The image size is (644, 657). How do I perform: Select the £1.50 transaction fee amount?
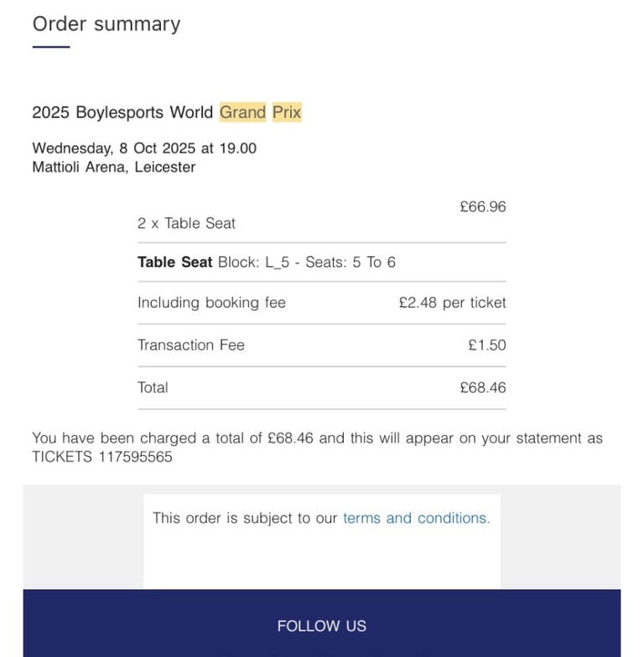click(x=486, y=345)
